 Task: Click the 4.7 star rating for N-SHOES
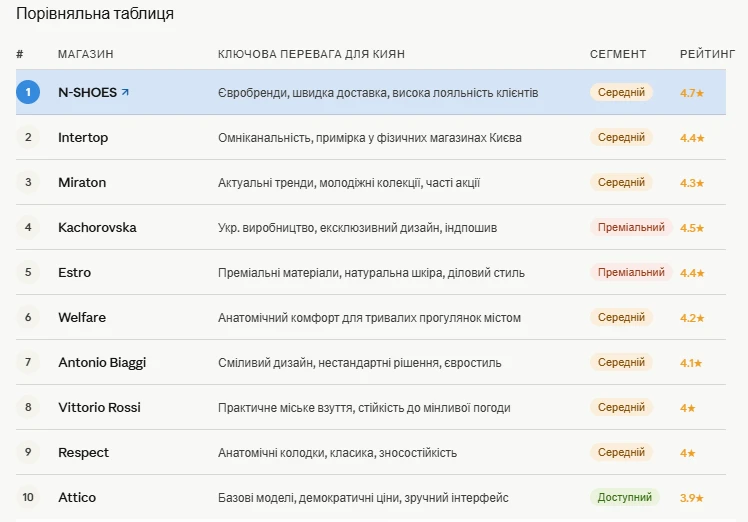tap(692, 93)
